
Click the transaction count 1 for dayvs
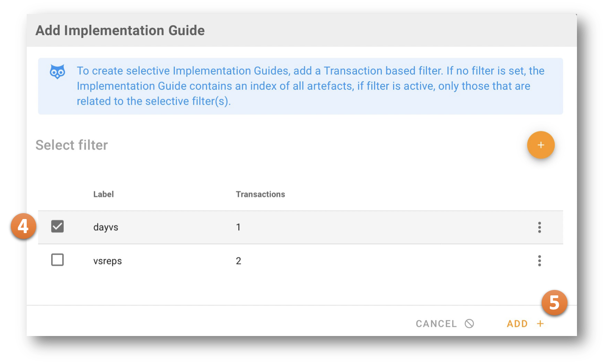[238, 227]
